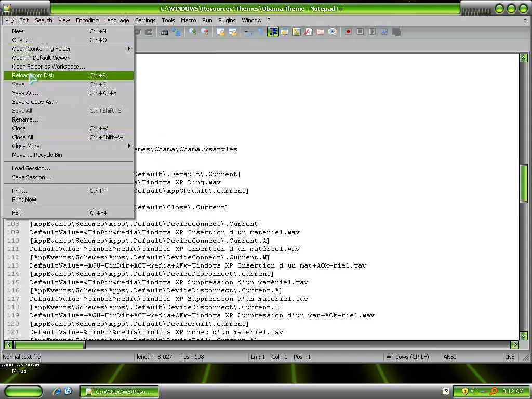Screen dimensions: 532x399
Task: Toggle the highlighted indent guide button
Action: [x=273, y=32]
